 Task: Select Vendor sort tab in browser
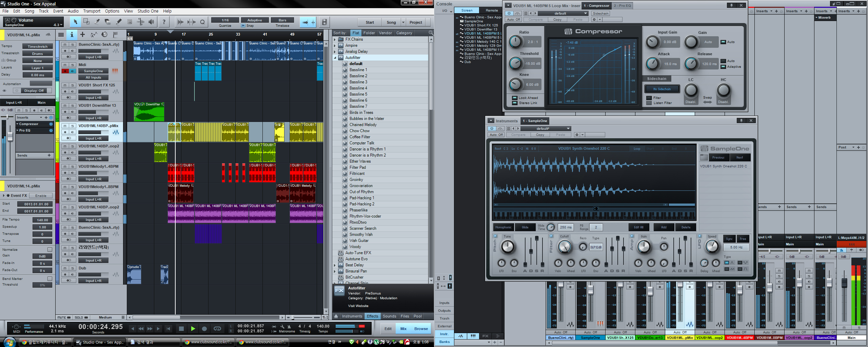click(385, 33)
